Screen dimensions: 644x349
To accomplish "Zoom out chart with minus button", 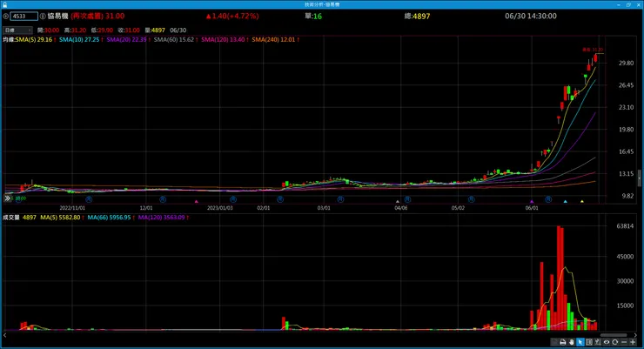I will click(624, 342).
